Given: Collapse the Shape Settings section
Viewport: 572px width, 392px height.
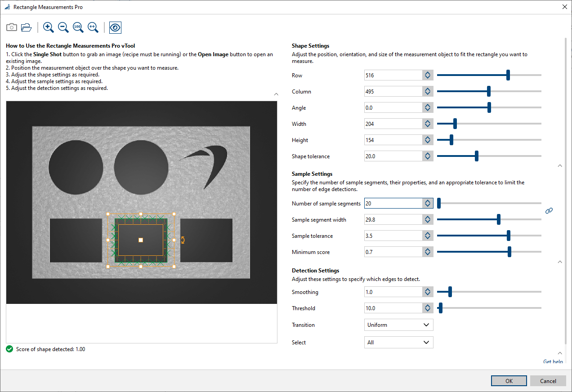Looking at the screenshot, I should click(560, 165).
